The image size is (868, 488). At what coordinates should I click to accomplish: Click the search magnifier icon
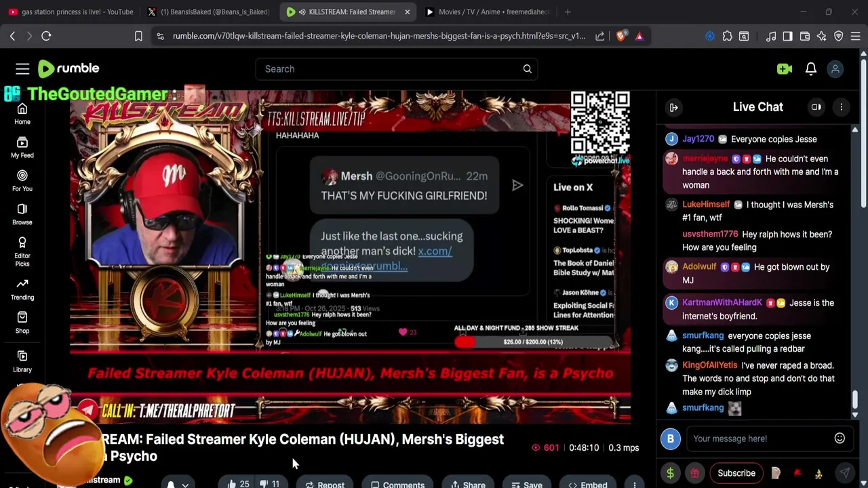pyautogui.click(x=527, y=68)
